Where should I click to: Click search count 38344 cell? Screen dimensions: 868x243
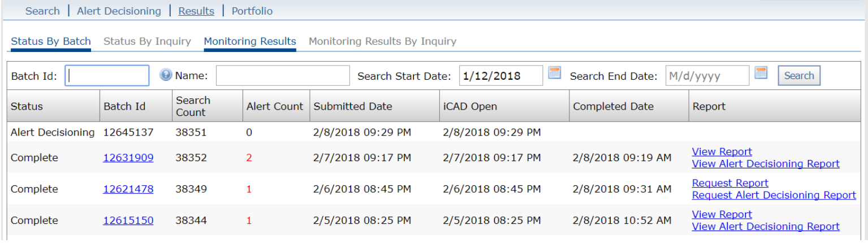click(x=191, y=220)
